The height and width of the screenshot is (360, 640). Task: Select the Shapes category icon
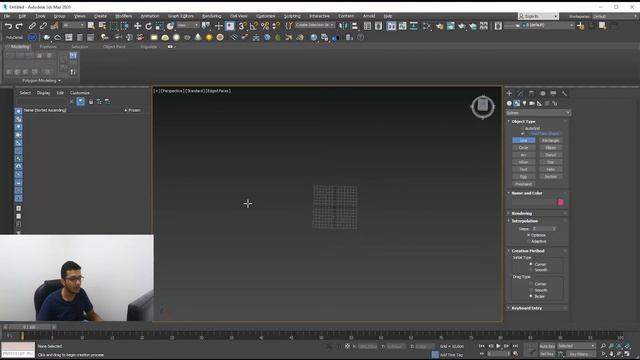517,103
